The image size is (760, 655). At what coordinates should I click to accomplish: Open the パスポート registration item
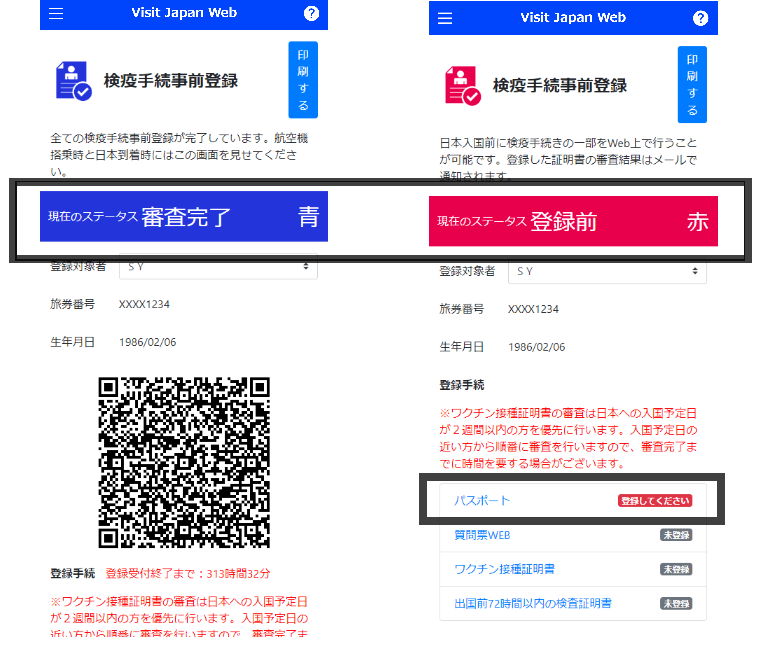(x=484, y=501)
